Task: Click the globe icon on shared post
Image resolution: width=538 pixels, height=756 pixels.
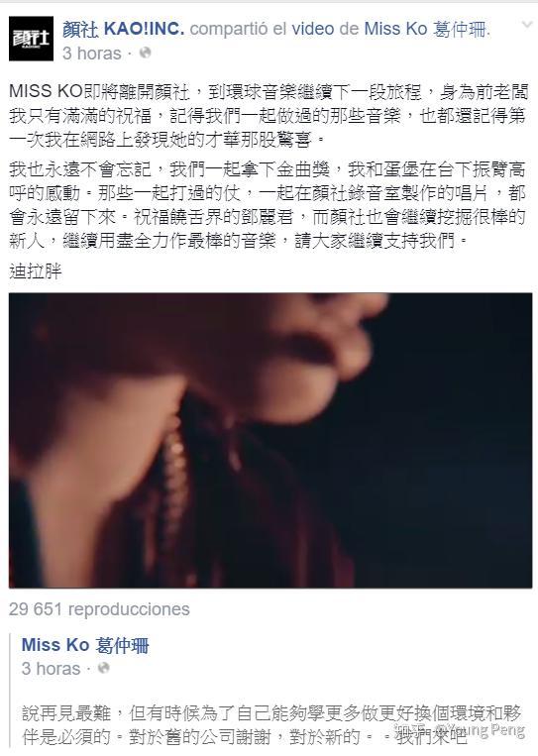Action: [x=104, y=668]
